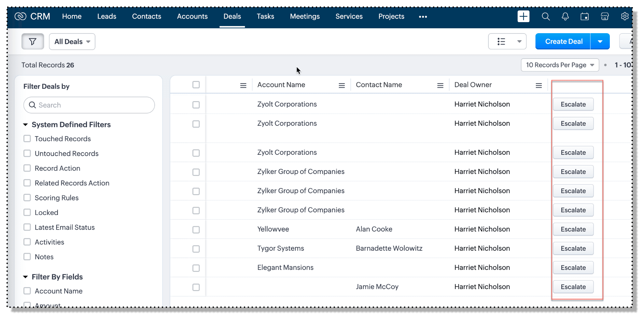Image resolution: width=644 pixels, height=319 pixels.
Task: Open the marketplace store icon
Action: pyautogui.click(x=605, y=17)
